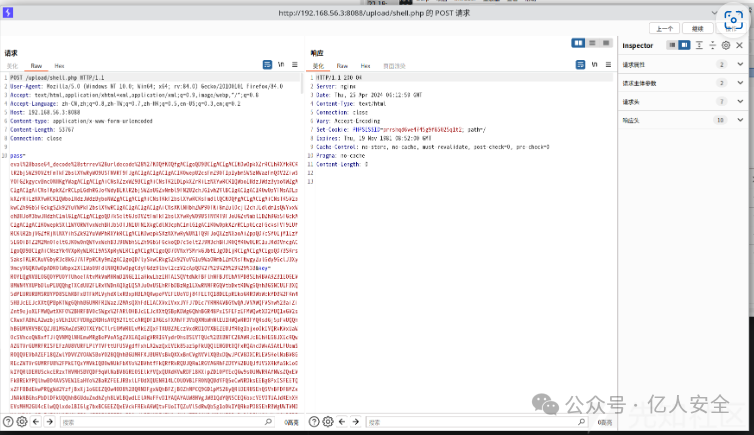The width and height of the screenshot is (754, 435).
Task: Click the 请求头 count badge 7
Action: point(721,101)
